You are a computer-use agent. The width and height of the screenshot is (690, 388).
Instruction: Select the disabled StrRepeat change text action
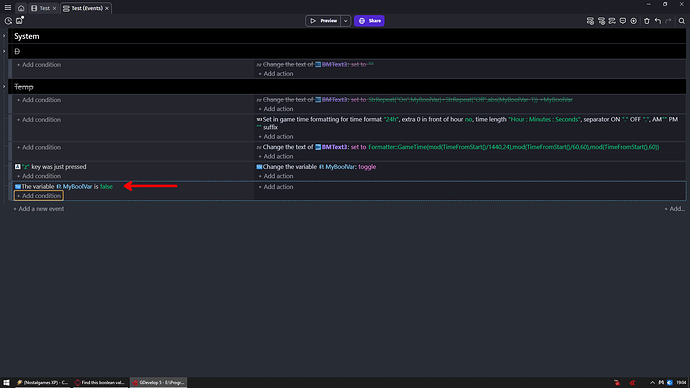point(415,100)
